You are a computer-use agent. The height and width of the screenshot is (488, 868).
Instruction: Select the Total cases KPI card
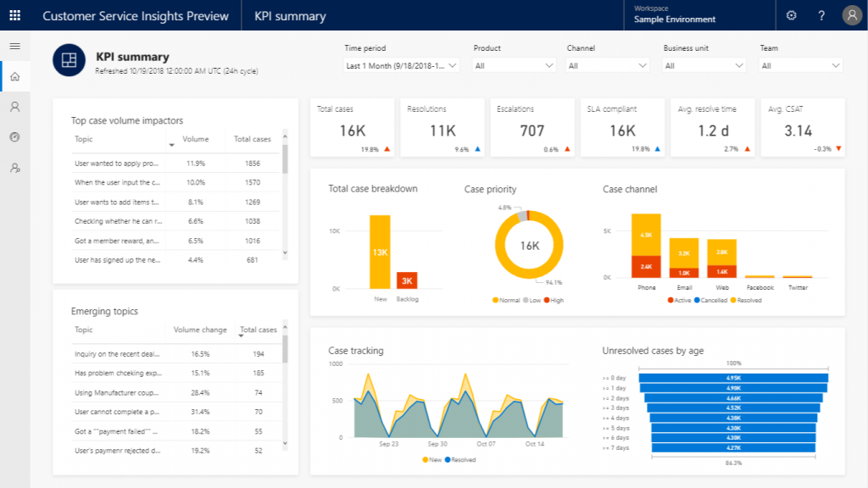coord(352,125)
